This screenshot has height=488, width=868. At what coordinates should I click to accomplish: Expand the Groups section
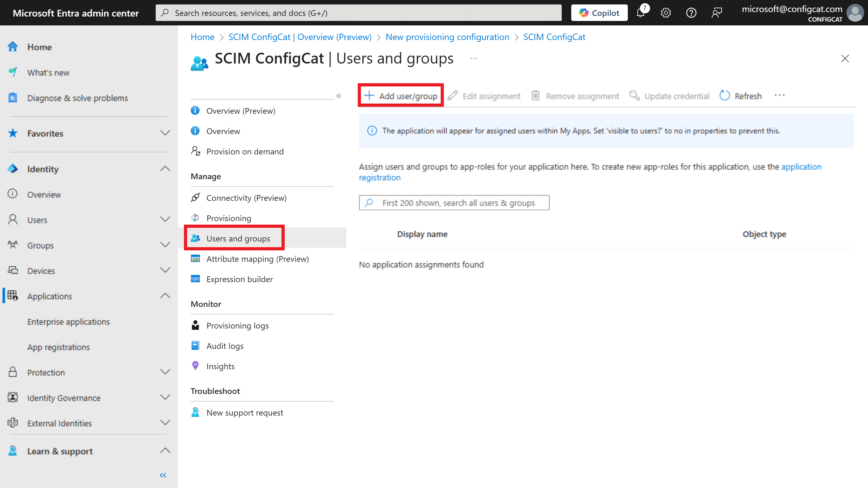(x=165, y=245)
